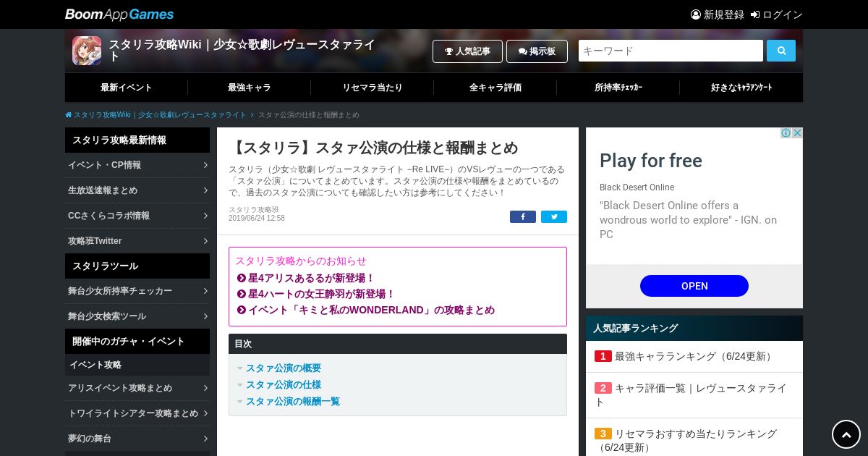Open 舞台少女検索ツール sidebar item

click(137, 316)
